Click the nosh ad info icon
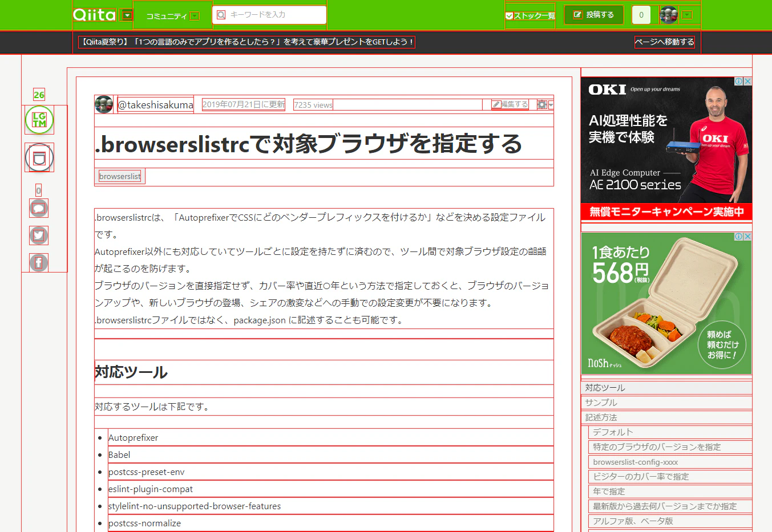Image resolution: width=772 pixels, height=532 pixels. tap(738, 236)
